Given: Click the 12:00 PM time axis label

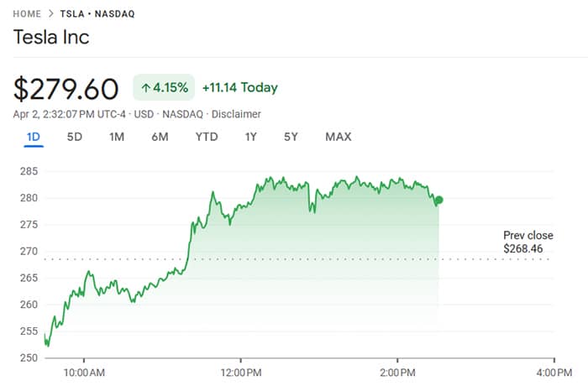Looking at the screenshot, I should (x=239, y=372).
